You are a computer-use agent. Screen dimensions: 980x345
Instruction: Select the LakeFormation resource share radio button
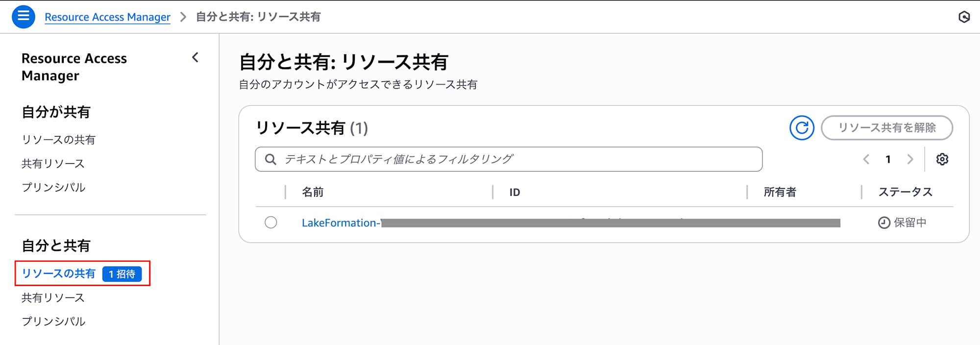(271, 222)
